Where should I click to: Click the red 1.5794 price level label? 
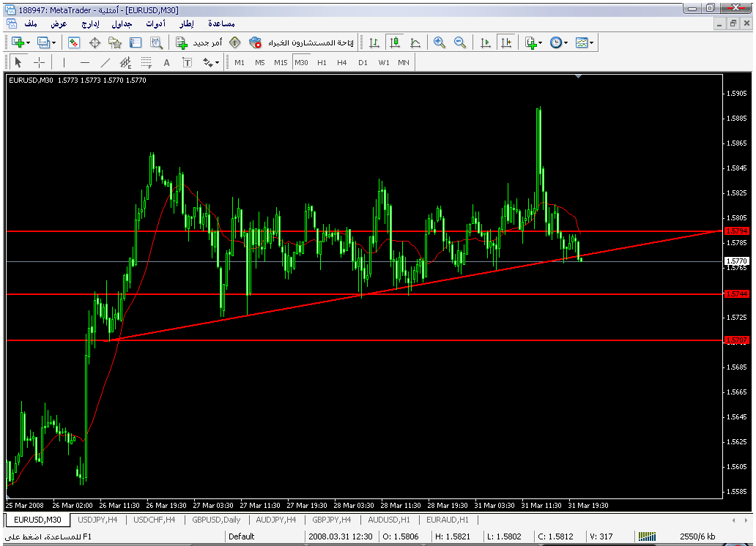tap(735, 231)
